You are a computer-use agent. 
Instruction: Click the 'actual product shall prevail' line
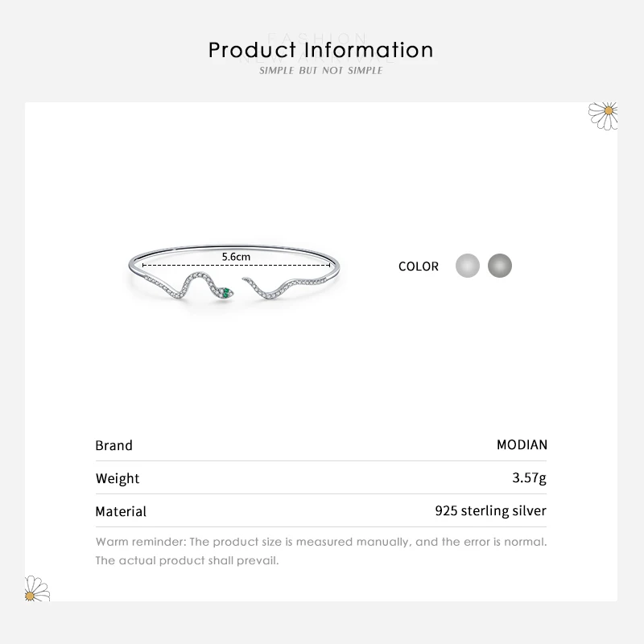[187, 560]
